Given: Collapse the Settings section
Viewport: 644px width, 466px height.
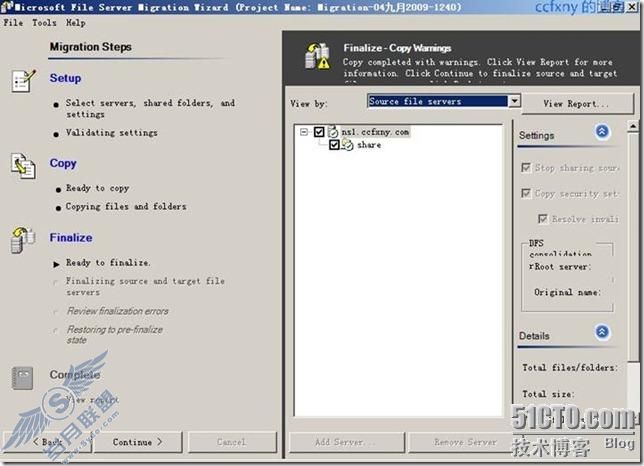Looking at the screenshot, I should tap(602, 131).
